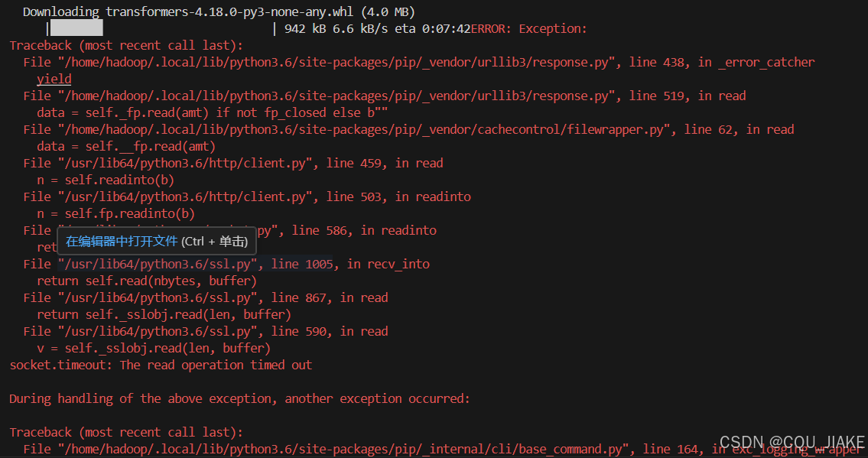Click the underlined yield statement
Screen dimensions: 868x458
coord(54,79)
